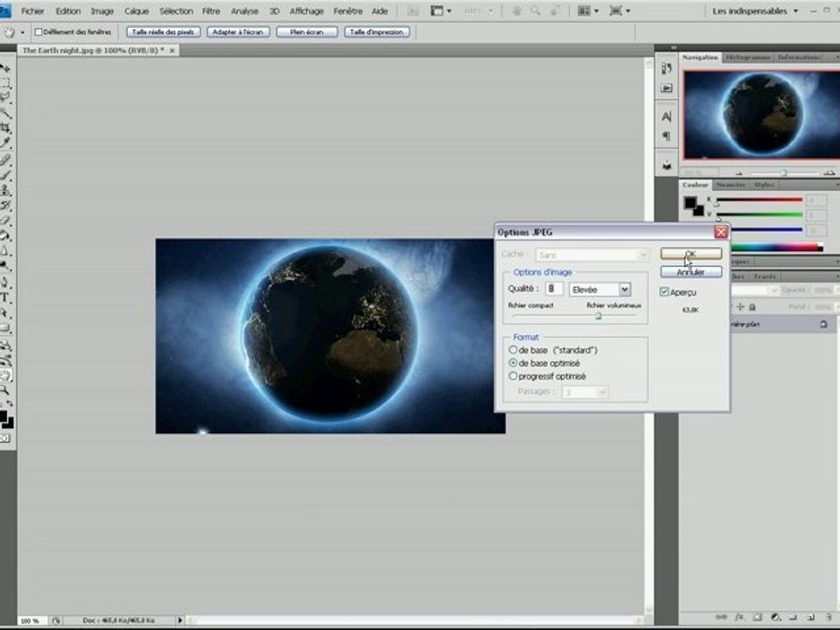The width and height of the screenshot is (840, 630).
Task: Open the View Extras dropdown
Action: click(441, 10)
